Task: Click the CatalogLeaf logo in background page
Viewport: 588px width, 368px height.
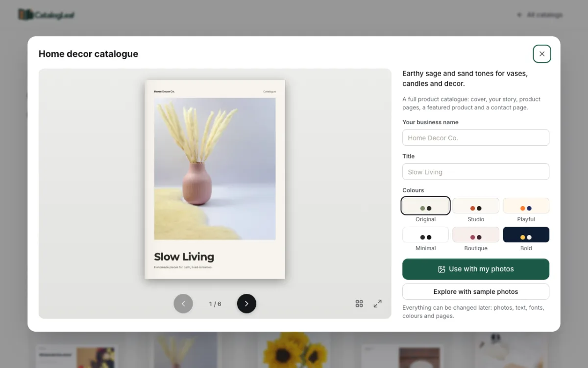Action: 47,15
